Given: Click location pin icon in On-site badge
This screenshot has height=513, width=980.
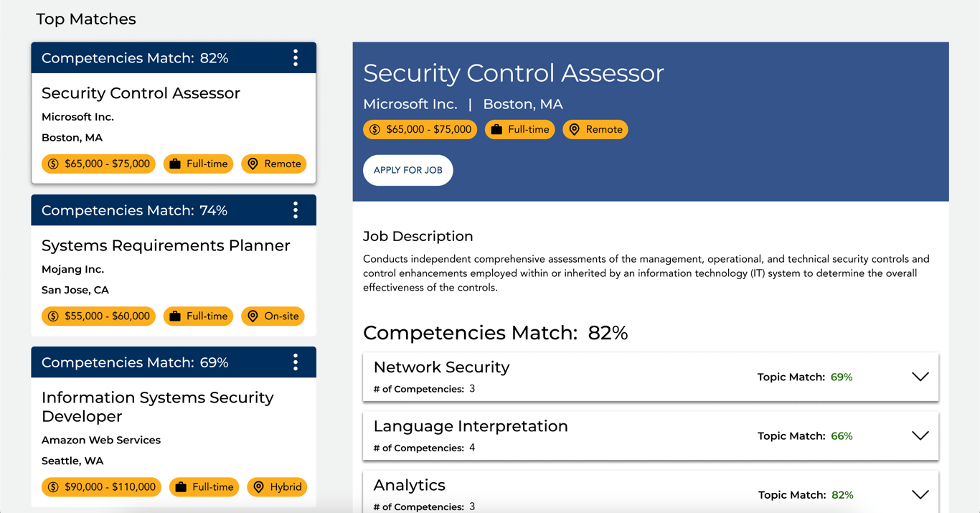Looking at the screenshot, I should pos(253,316).
